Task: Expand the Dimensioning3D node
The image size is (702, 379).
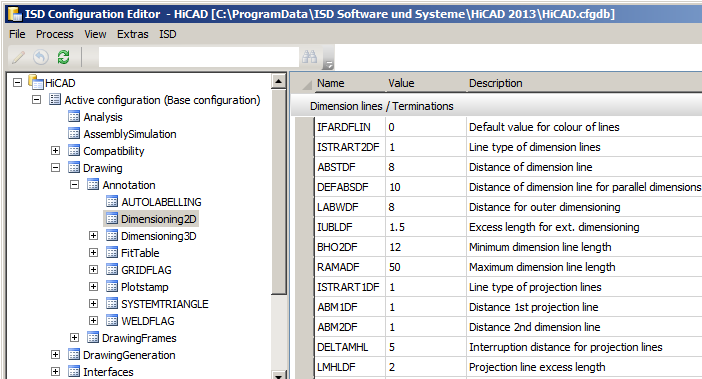Action: (x=93, y=236)
